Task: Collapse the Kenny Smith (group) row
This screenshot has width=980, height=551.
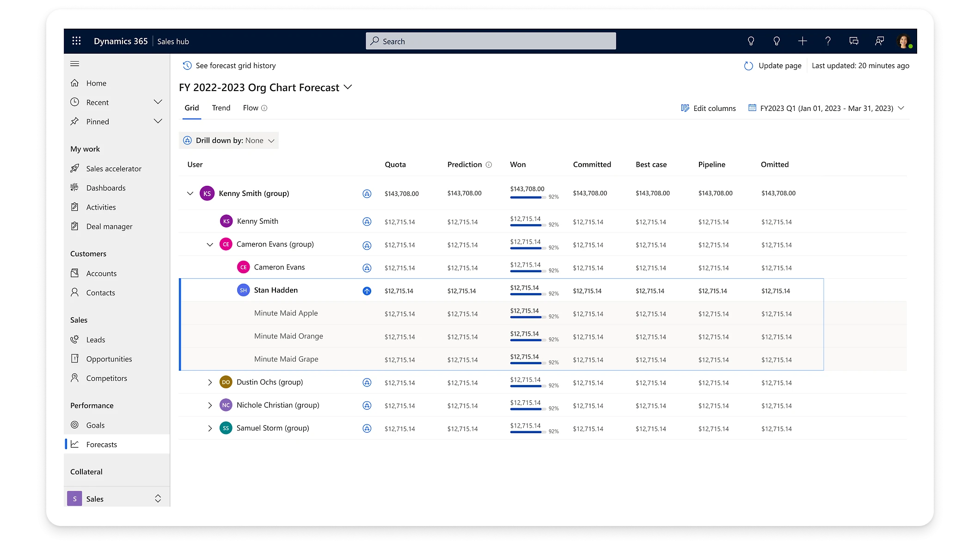Action: 190,193
